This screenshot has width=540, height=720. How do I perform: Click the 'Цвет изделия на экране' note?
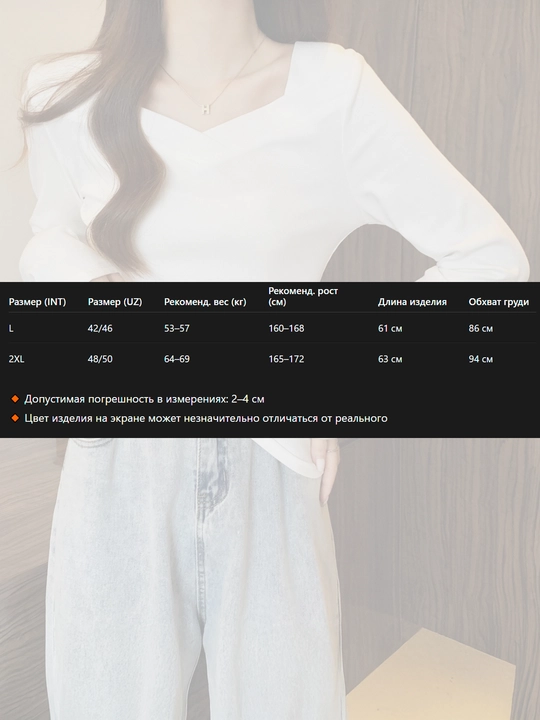(206, 418)
